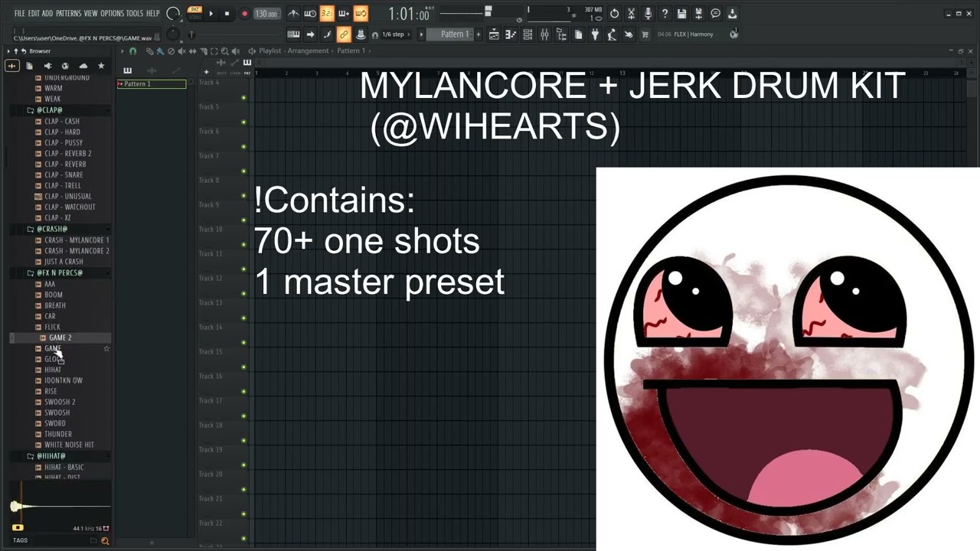The height and width of the screenshot is (551, 980).
Task: Save project with the floppy disk icon
Action: [681, 13]
